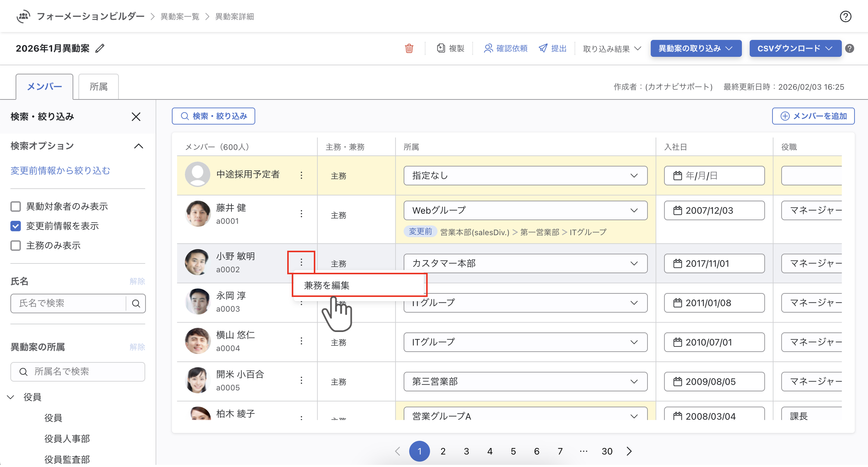Viewport: 868px width, 467px height.
Task: Click the pencil icon beside 2026年1月異動案
Action: tap(100, 49)
